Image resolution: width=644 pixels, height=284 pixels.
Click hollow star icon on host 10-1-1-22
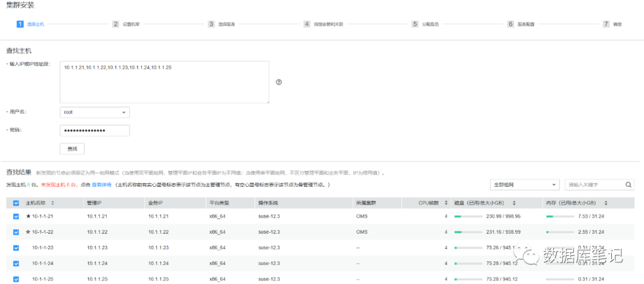28,231
